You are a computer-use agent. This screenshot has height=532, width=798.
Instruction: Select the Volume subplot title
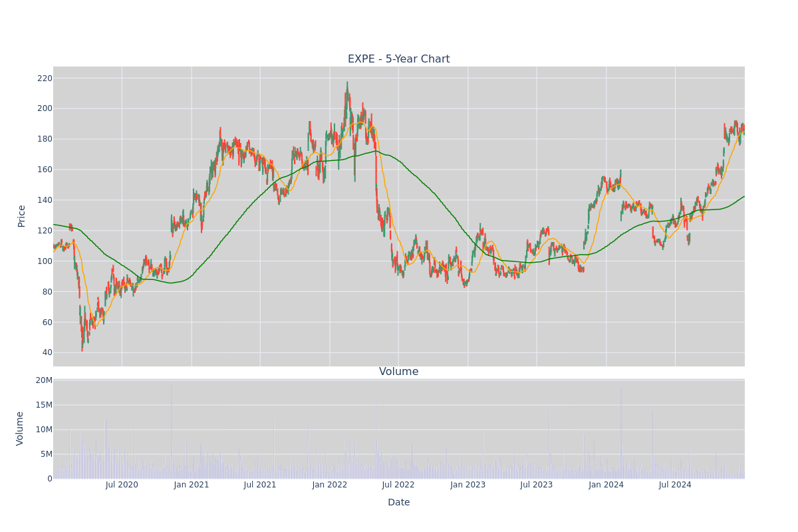(x=398, y=372)
